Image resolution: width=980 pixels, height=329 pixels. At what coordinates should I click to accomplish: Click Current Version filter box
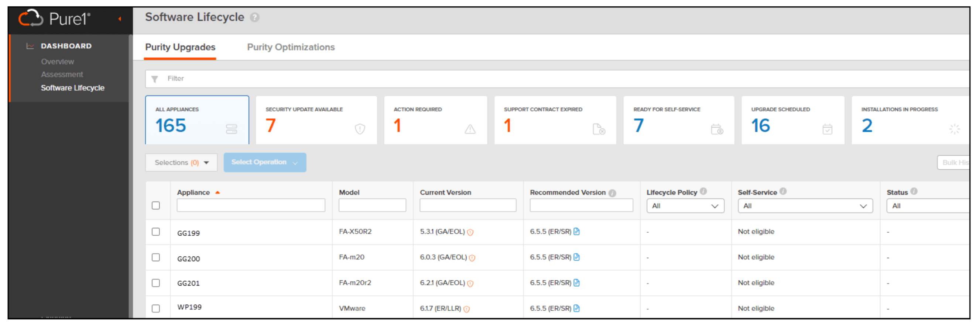467,205
